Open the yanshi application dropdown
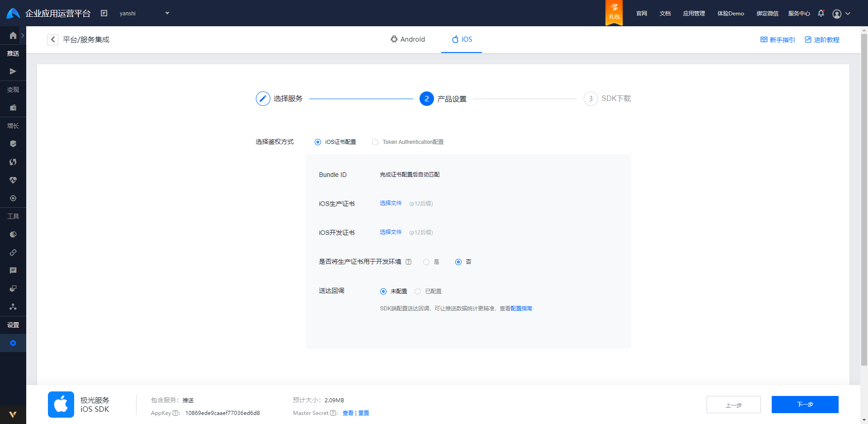The width and height of the screenshot is (868, 424). tap(145, 13)
